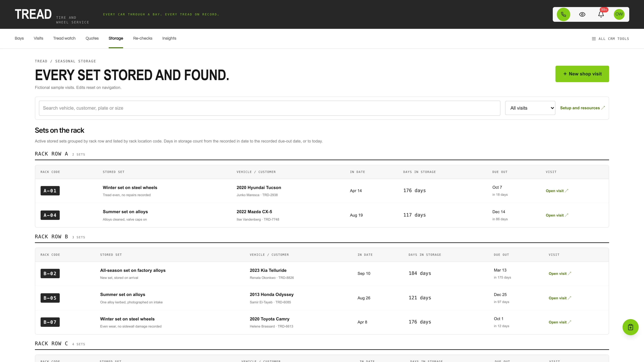Screen dimensions: 644x362
Task: Expand the All visits filter dropdown
Action: pos(530,108)
